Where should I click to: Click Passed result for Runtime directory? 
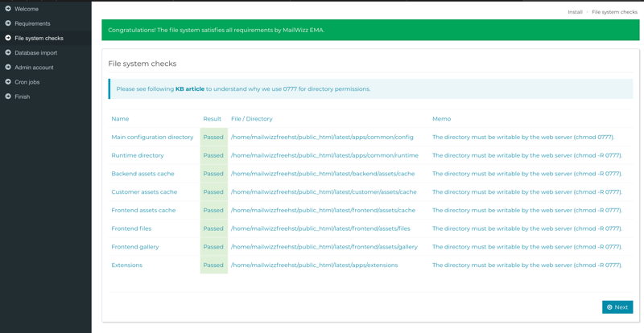coord(213,155)
